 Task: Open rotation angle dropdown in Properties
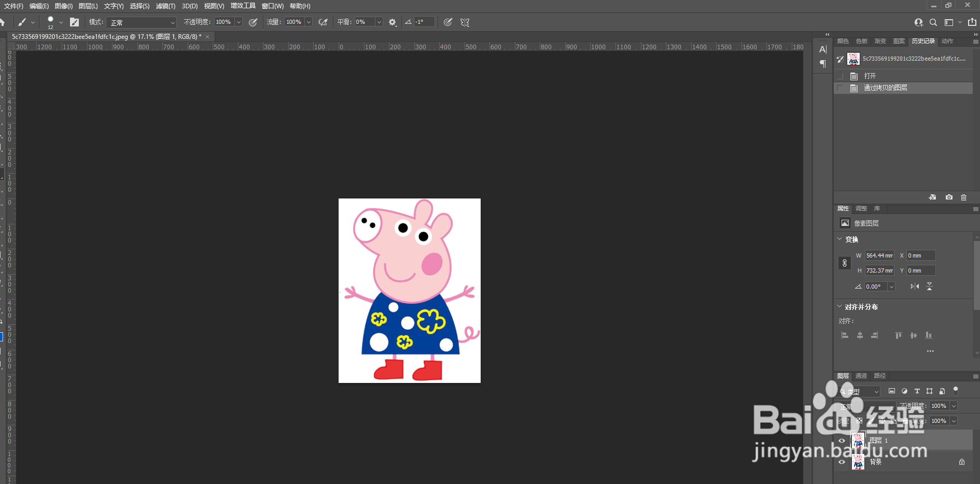point(891,287)
